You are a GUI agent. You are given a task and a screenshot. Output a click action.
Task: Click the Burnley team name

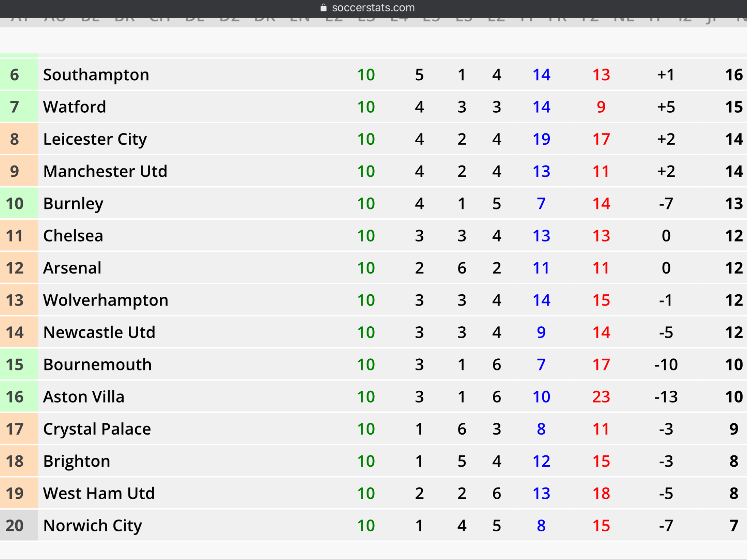[73, 204]
